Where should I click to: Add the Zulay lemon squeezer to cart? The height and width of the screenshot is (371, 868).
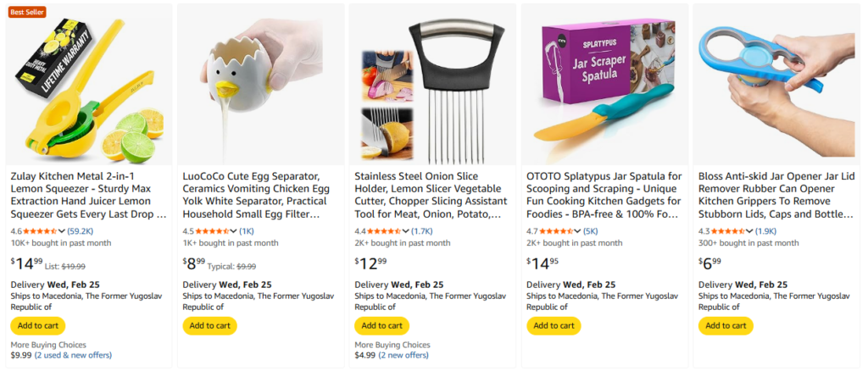[x=37, y=325]
